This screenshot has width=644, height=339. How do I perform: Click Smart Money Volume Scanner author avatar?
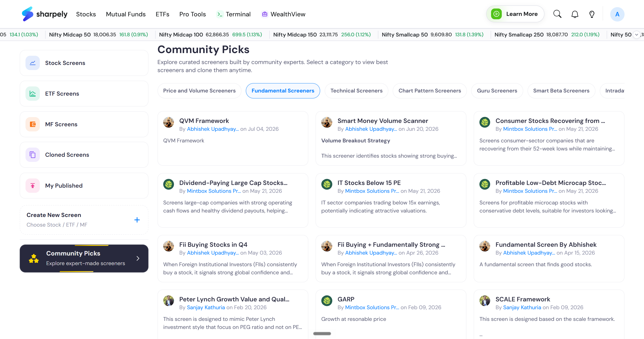327,122
